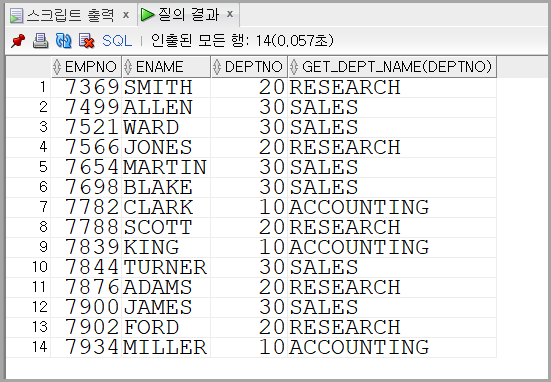Screen dimensions: 551x382
Task: Click the pin (freeze content) icon
Action: click(x=18, y=41)
